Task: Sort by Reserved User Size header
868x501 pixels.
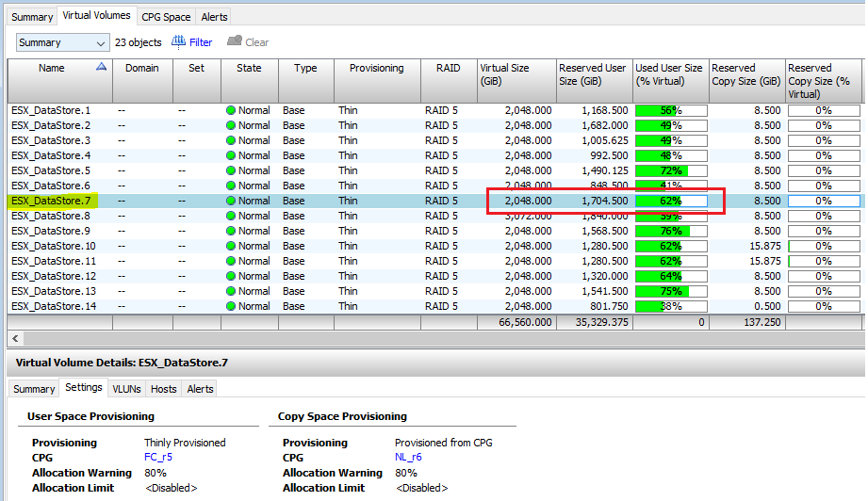Action: coord(595,81)
